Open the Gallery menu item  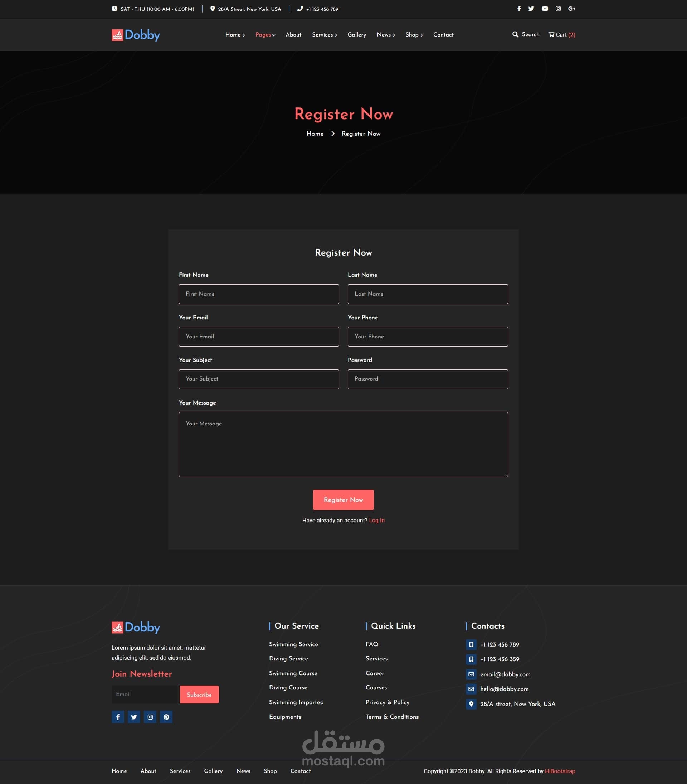click(x=356, y=34)
